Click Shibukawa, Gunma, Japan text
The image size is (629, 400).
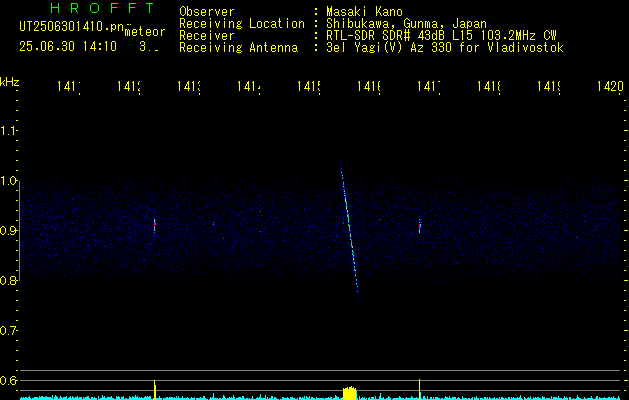coord(406,24)
